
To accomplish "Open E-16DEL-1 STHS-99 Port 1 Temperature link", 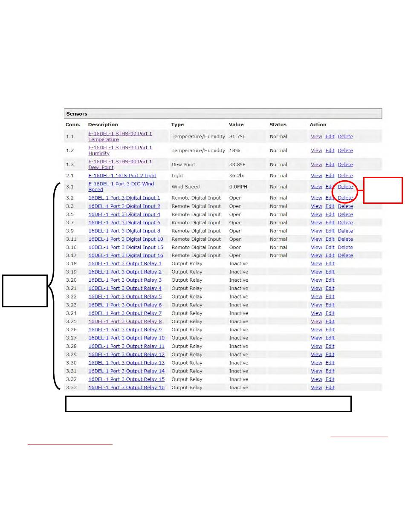I will pos(120,136).
